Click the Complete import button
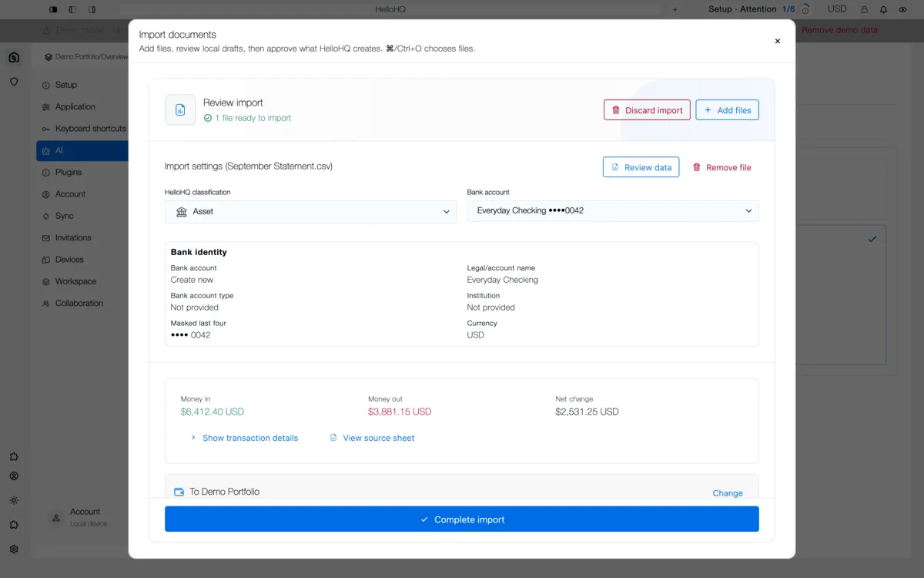Image resolution: width=924 pixels, height=578 pixels. pyautogui.click(x=462, y=519)
